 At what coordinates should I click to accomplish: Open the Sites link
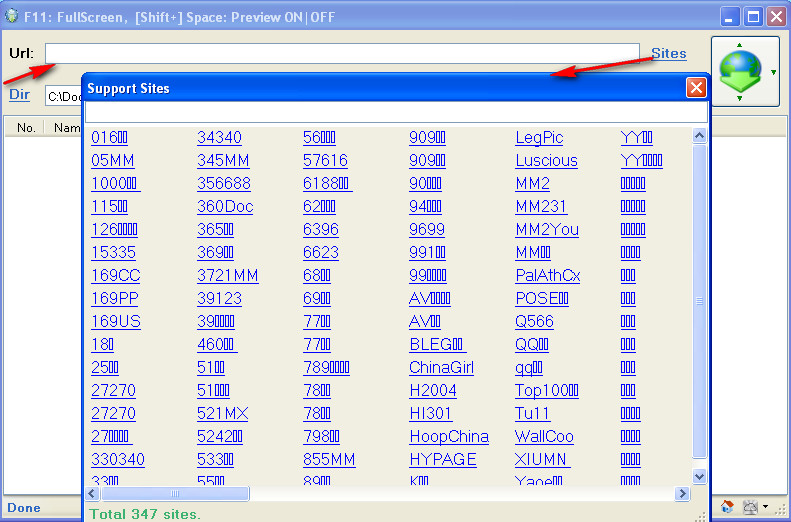(668, 53)
